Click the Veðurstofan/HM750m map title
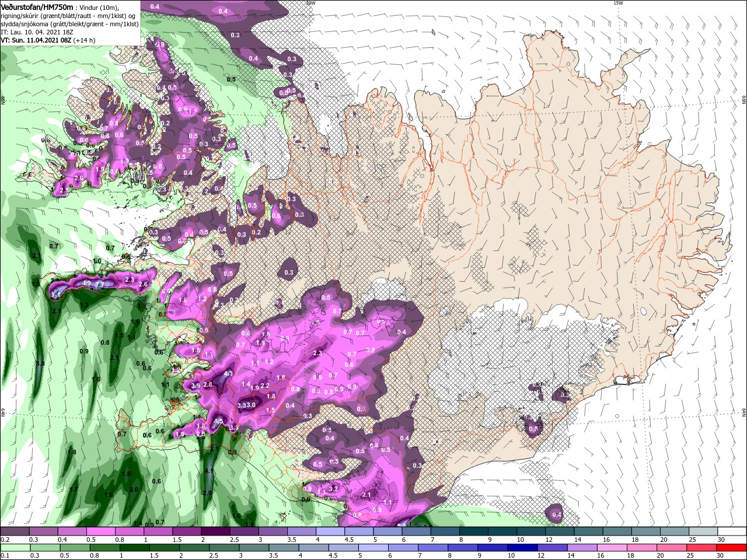Viewport: 747px width, 560px height. [x=37, y=6]
